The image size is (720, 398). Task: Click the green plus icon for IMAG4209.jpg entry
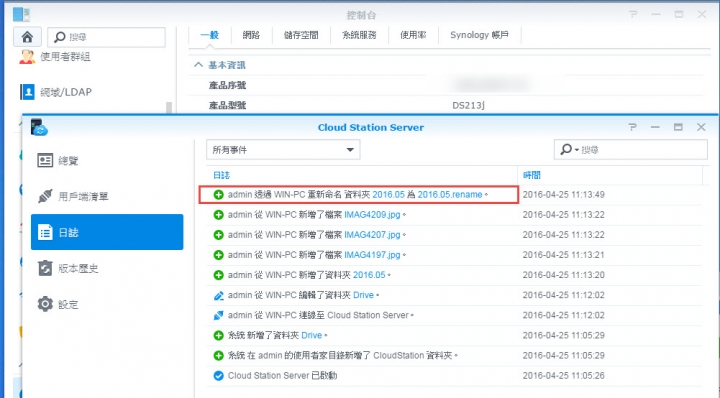coord(219,215)
